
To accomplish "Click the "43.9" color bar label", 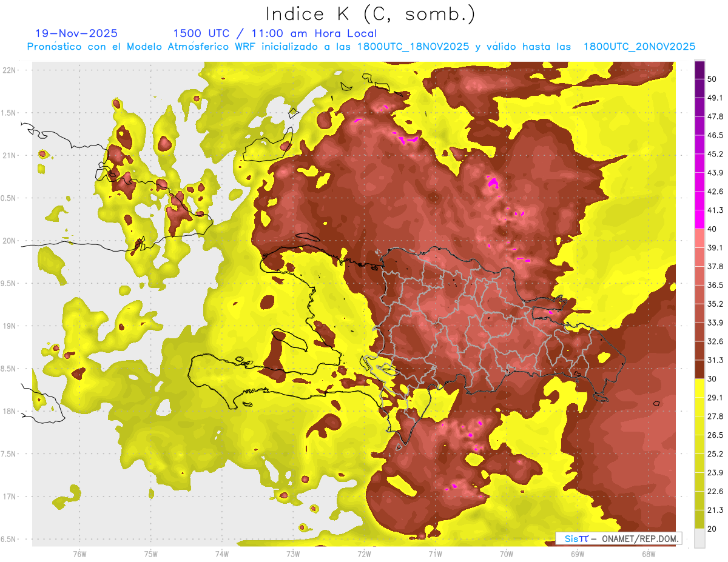I will (x=715, y=173).
